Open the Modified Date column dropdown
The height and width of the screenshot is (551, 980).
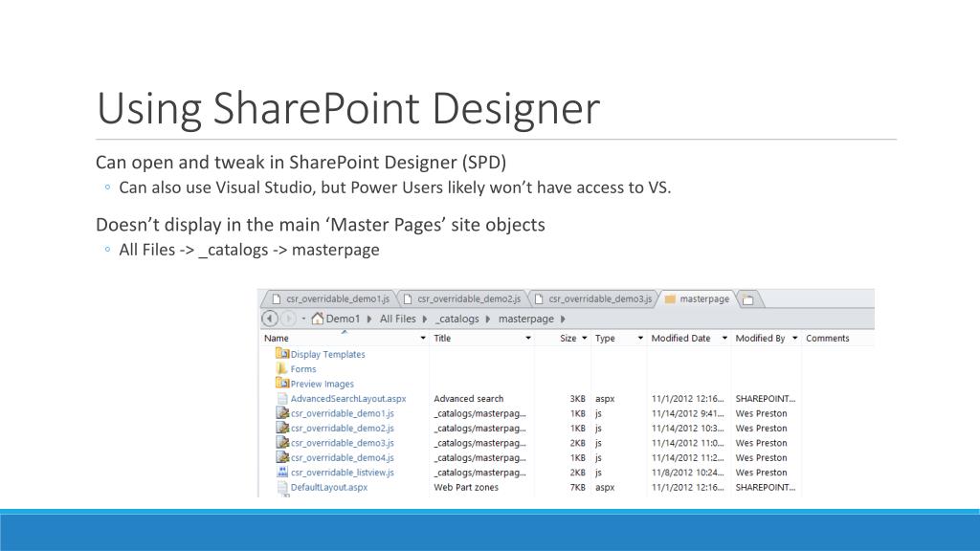[x=724, y=338]
